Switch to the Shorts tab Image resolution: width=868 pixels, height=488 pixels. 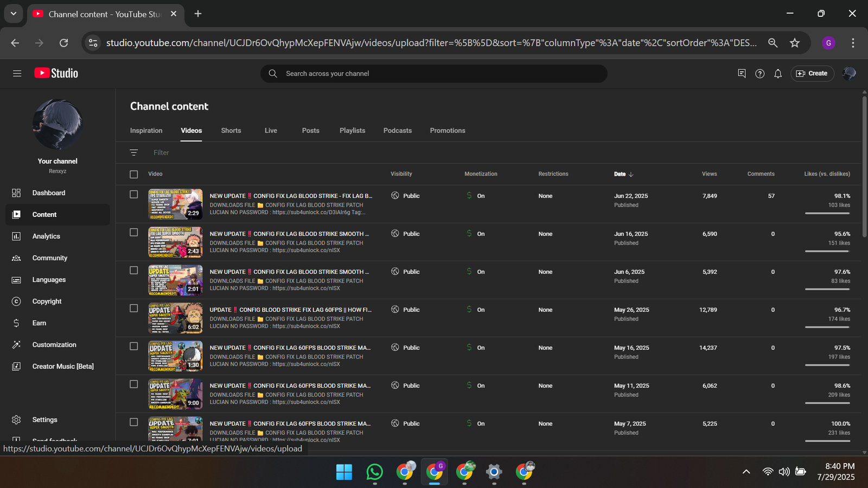tap(231, 131)
